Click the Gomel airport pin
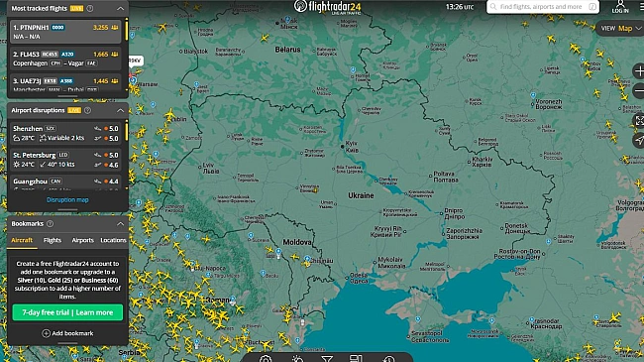The height and width of the screenshot is (362, 644). point(353,70)
